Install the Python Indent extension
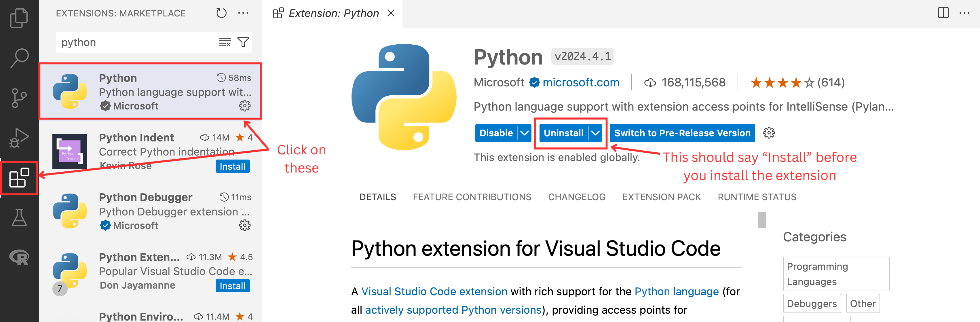This screenshot has width=980, height=322. click(x=232, y=166)
